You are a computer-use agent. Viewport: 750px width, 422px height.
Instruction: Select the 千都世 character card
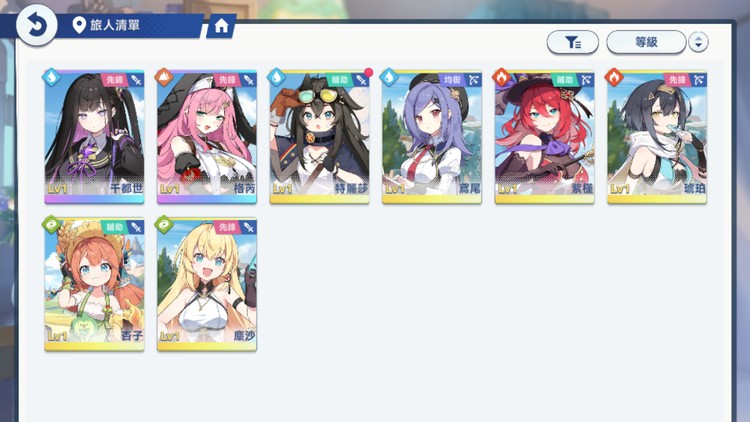(x=94, y=137)
